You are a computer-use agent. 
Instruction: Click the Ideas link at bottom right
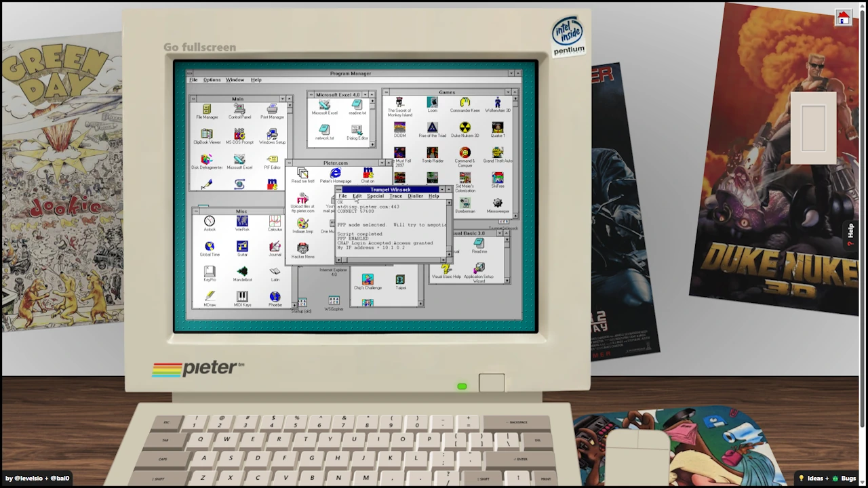814,479
